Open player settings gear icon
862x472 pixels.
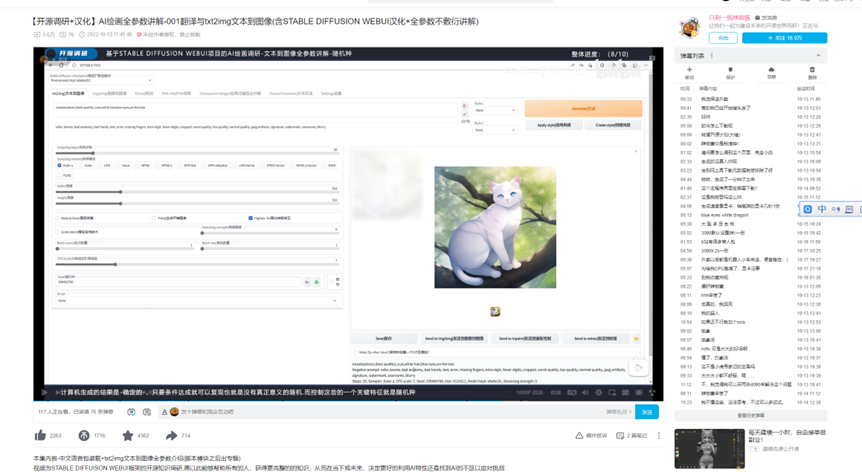tap(599, 393)
